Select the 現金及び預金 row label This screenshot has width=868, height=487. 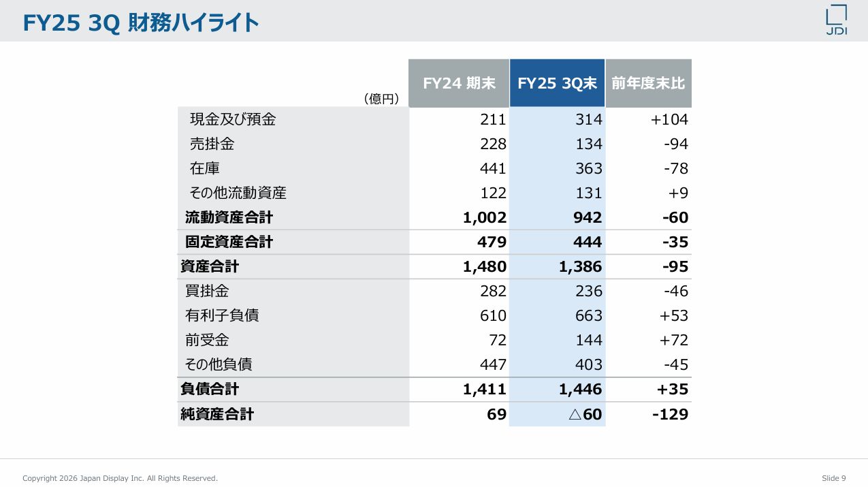tap(233, 119)
